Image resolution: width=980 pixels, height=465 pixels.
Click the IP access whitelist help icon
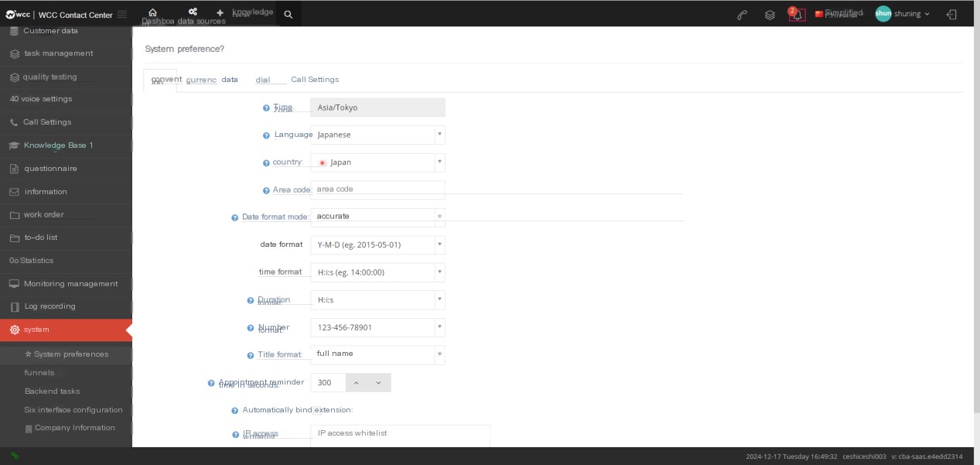[235, 435]
